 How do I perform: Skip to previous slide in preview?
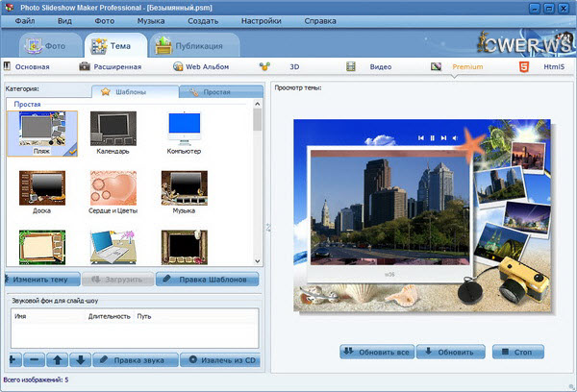point(421,138)
